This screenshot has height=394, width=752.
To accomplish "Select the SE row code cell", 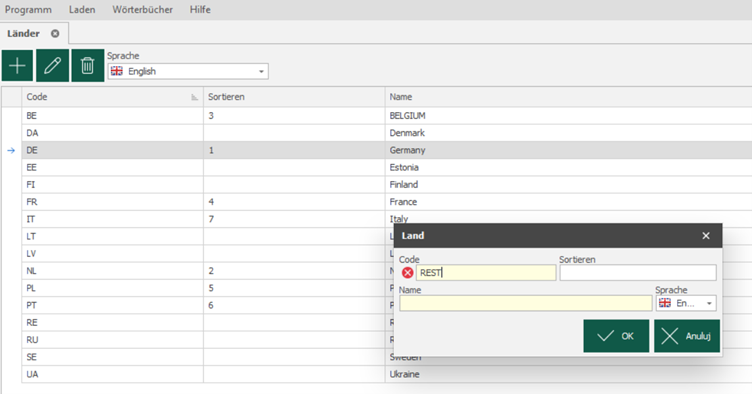I will (x=112, y=357).
